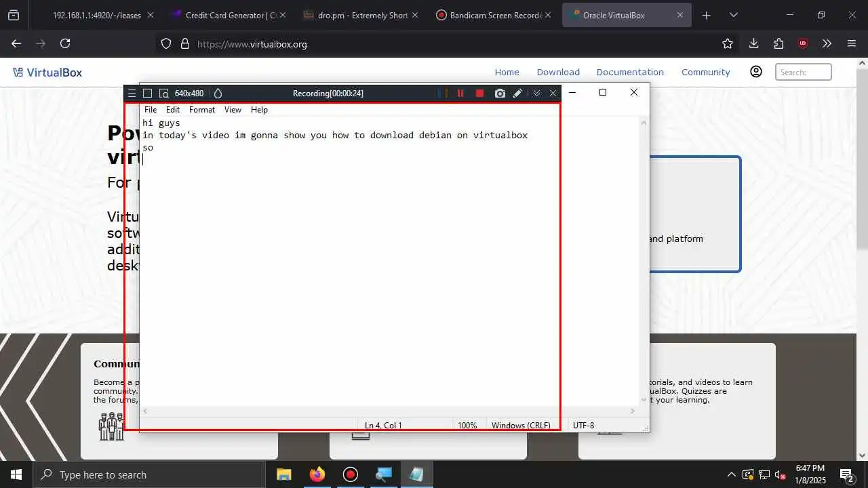Click the taskbar 'Type here to search' box

(149, 474)
